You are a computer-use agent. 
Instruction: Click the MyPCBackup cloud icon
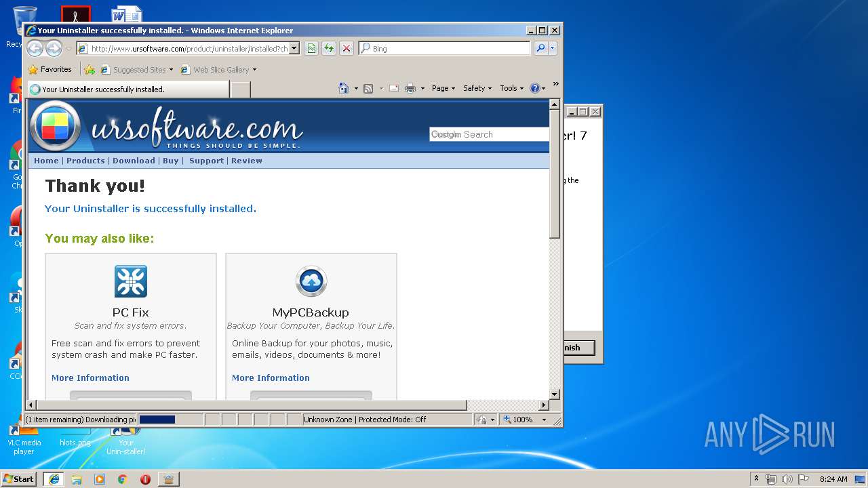click(x=311, y=281)
